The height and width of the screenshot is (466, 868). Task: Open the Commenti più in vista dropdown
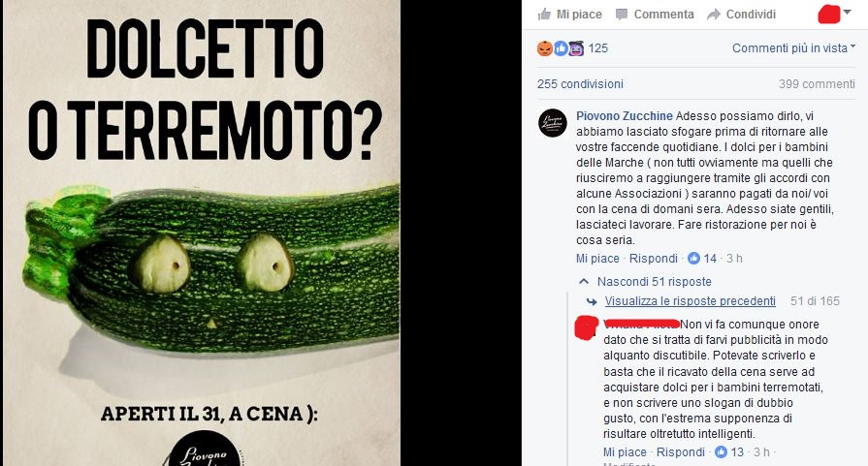tap(793, 48)
